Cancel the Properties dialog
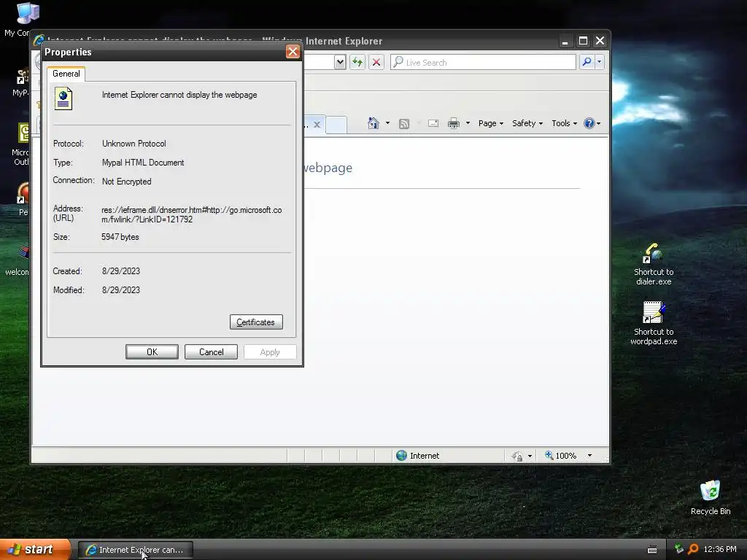The width and height of the screenshot is (747, 560). [x=211, y=352]
